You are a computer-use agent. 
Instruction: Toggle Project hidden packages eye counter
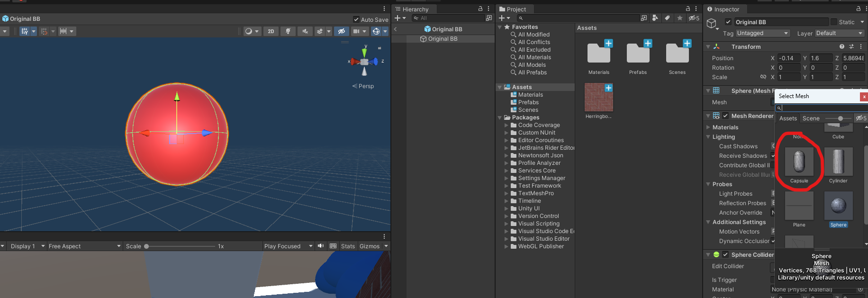[694, 18]
